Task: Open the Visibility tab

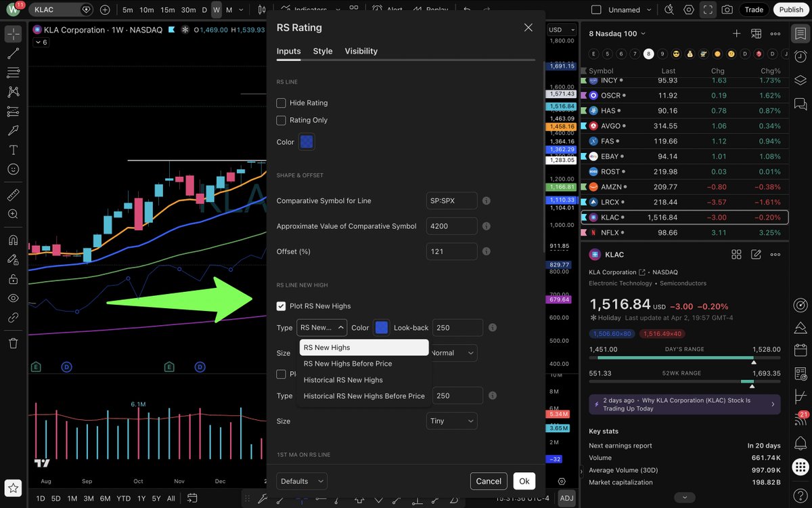Action: (x=361, y=51)
